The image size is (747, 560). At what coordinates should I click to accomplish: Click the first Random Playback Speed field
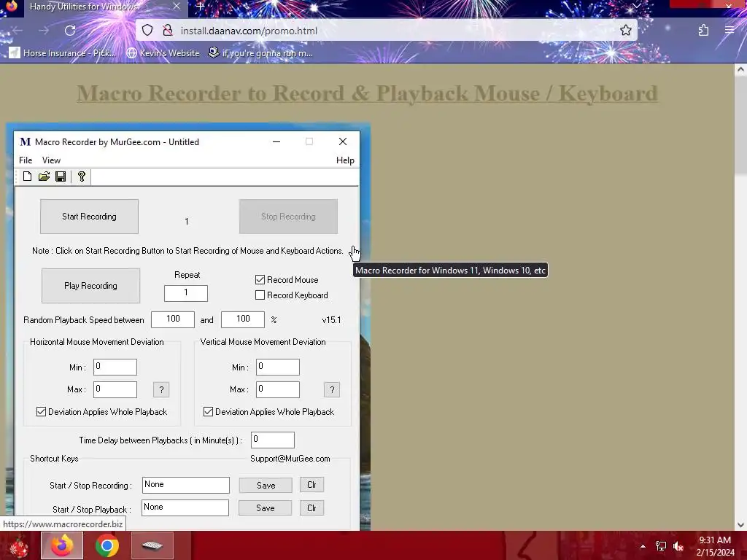tap(173, 319)
